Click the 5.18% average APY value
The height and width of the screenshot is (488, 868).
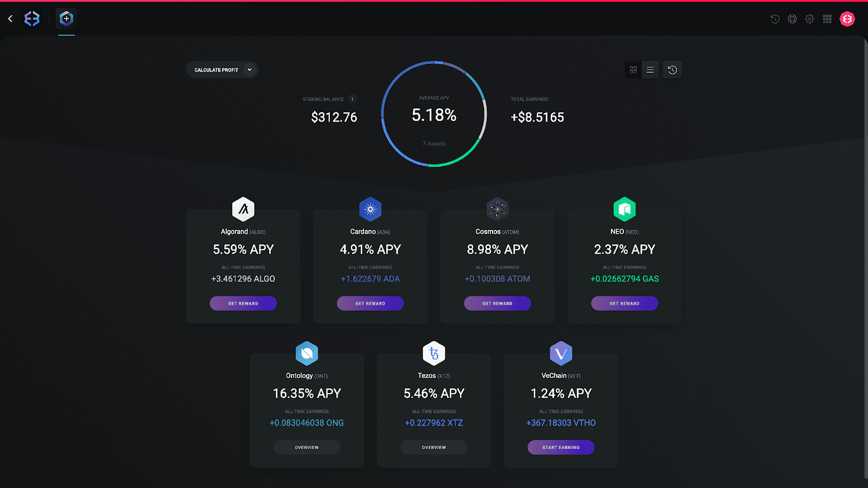click(434, 115)
